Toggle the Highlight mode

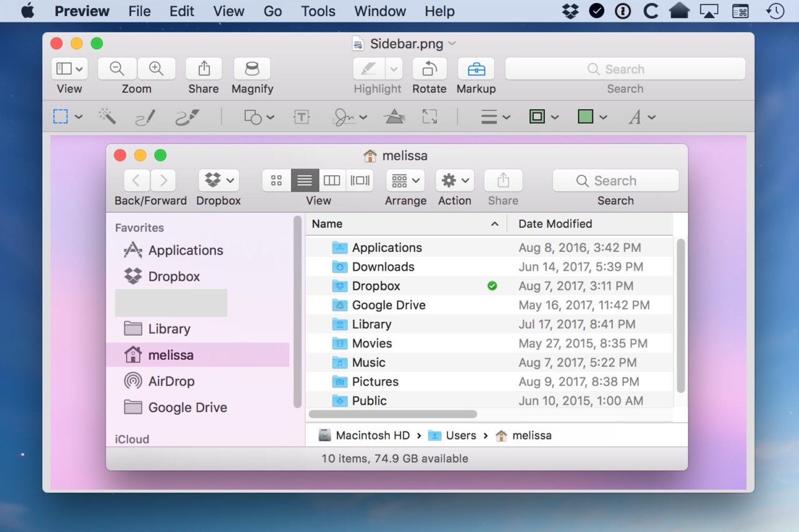[370, 69]
